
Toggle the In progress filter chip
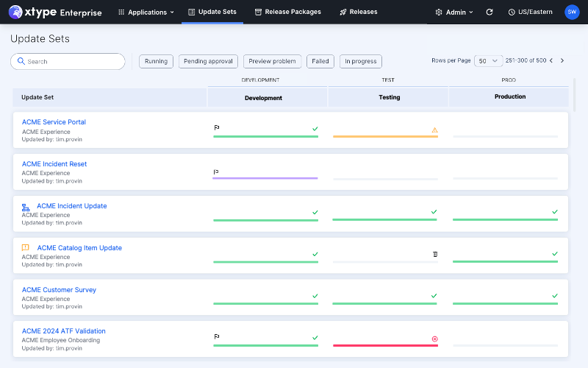coord(361,61)
